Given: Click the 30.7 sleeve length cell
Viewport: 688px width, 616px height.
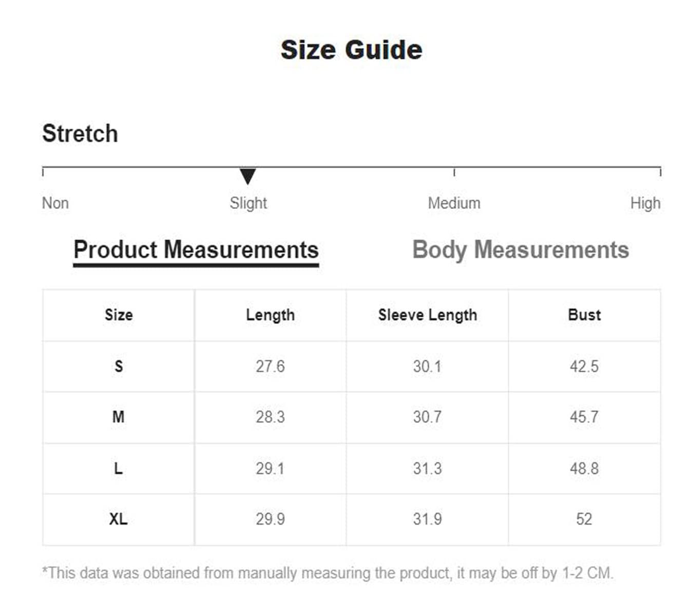Looking at the screenshot, I should pyautogui.click(x=427, y=417).
